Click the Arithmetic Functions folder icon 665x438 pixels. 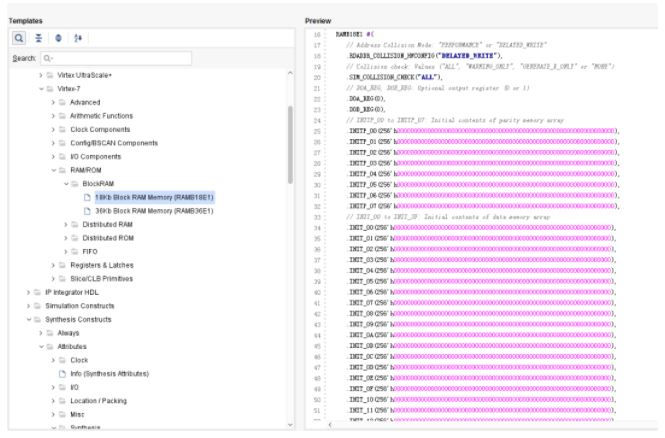tap(62, 116)
